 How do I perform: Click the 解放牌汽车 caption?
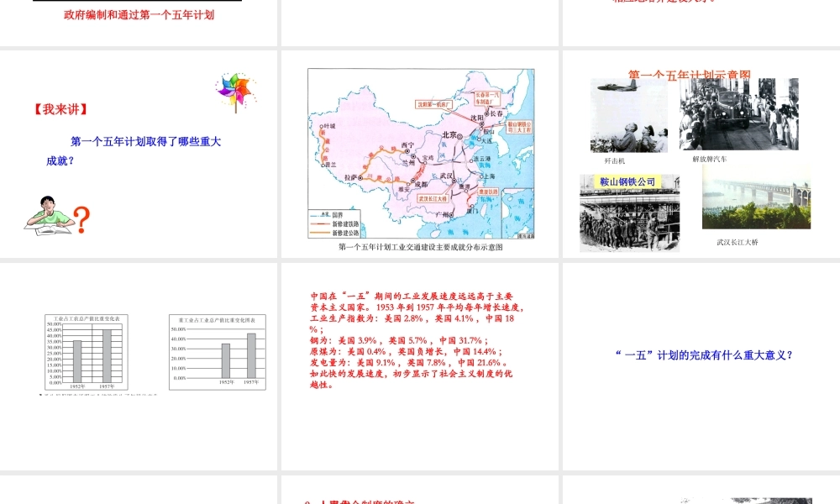click(x=709, y=159)
